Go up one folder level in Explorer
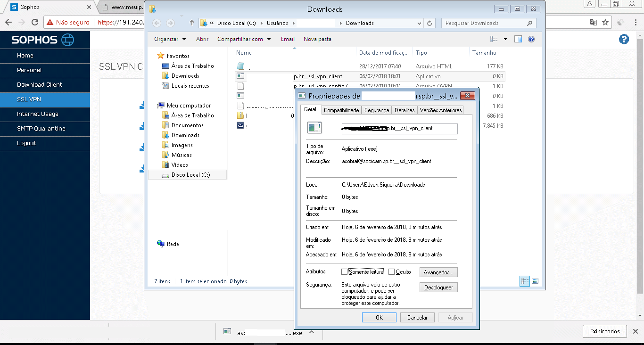Screen dimensions: 644x345 (x=191, y=23)
